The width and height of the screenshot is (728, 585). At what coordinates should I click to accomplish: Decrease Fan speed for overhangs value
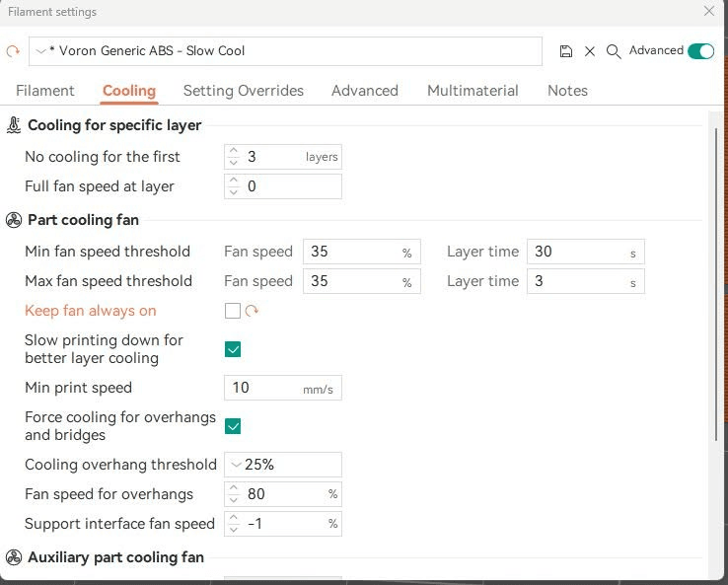234,499
